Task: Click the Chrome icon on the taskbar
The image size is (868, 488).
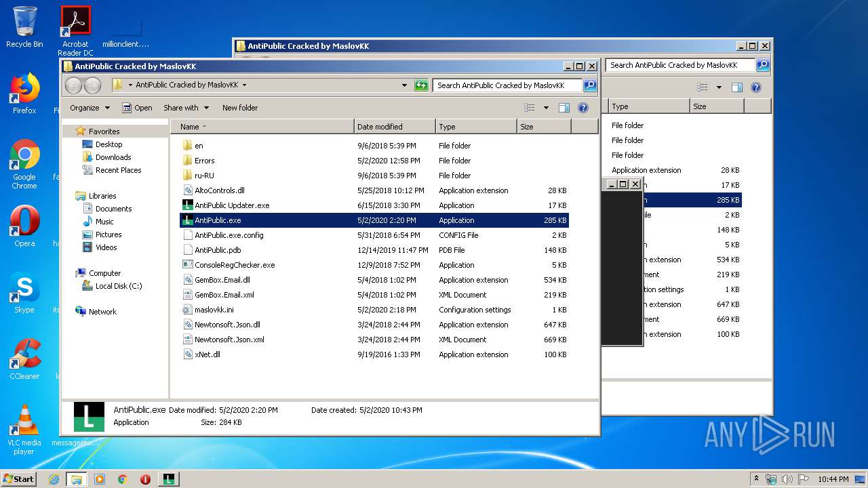Action: [122, 479]
